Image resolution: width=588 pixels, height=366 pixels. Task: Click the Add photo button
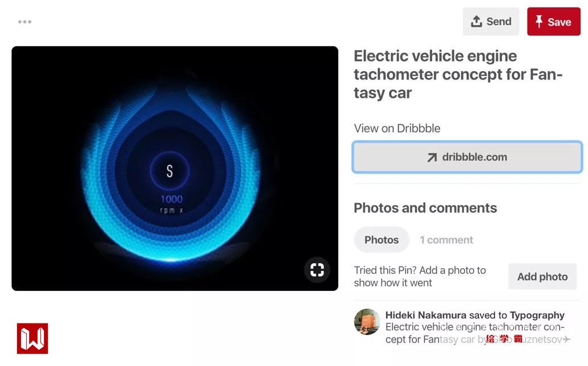[x=543, y=276]
